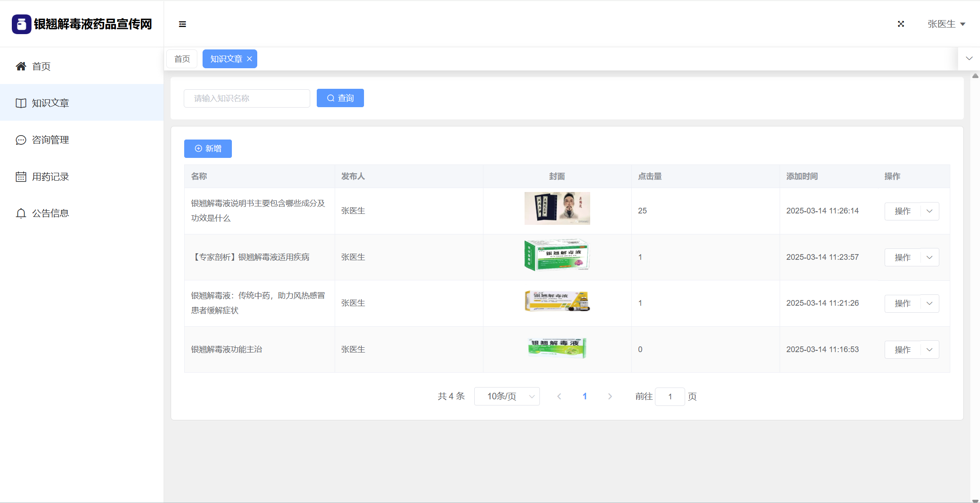
Task: Switch to the 首页 tab
Action: (182, 59)
